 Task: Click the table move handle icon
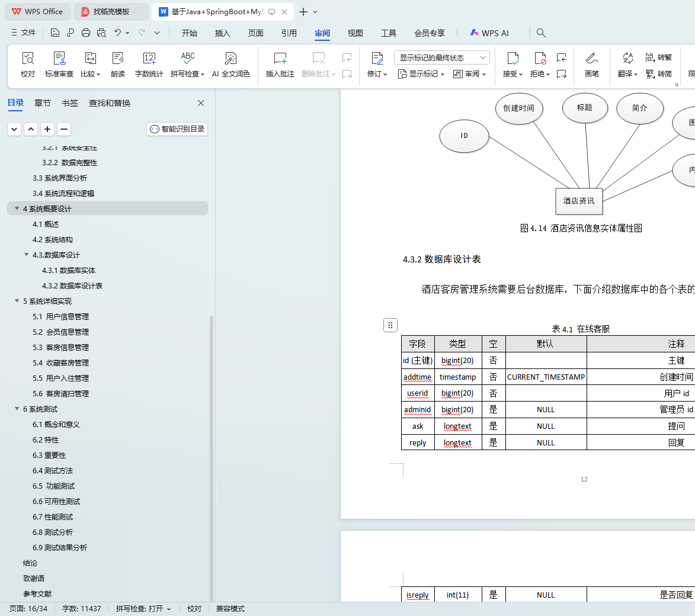[390, 325]
